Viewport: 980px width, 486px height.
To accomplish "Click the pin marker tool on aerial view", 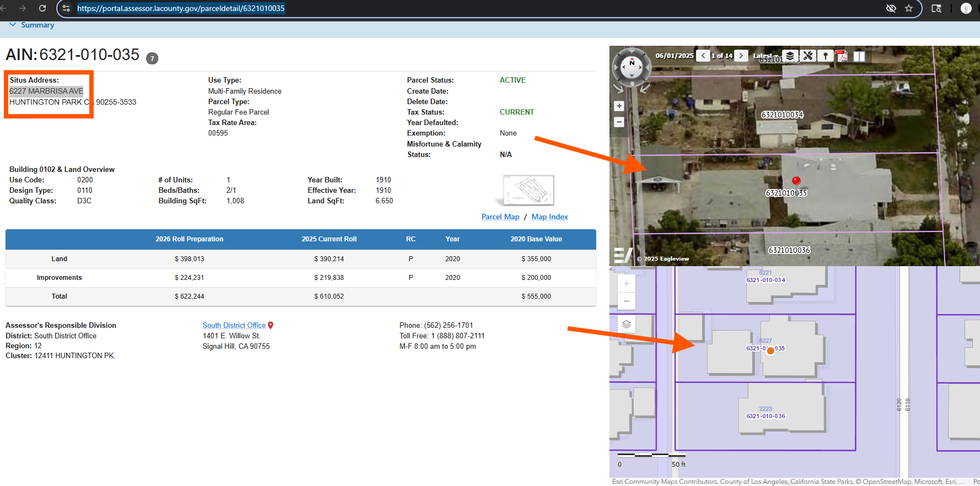I will (825, 56).
